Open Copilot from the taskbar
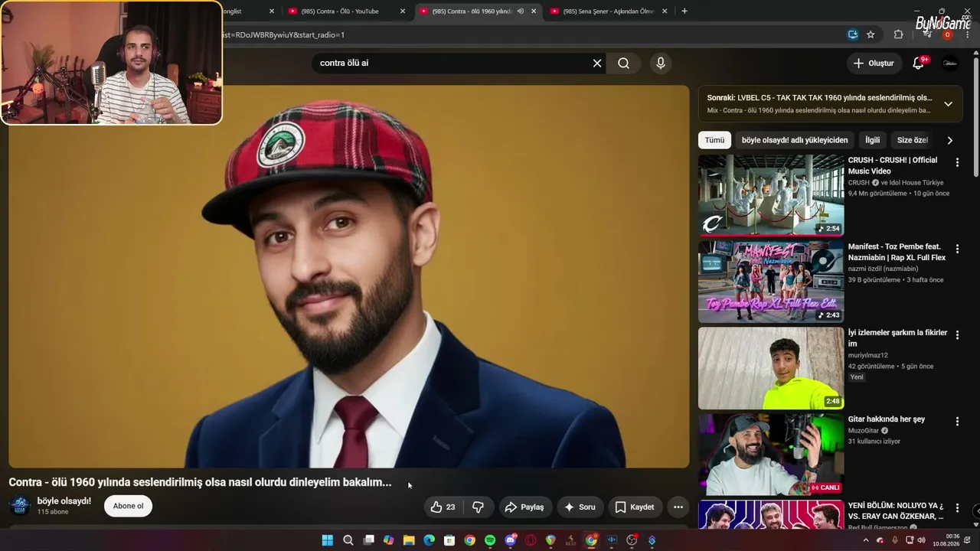Image resolution: width=980 pixels, height=551 pixels. pos(389,540)
